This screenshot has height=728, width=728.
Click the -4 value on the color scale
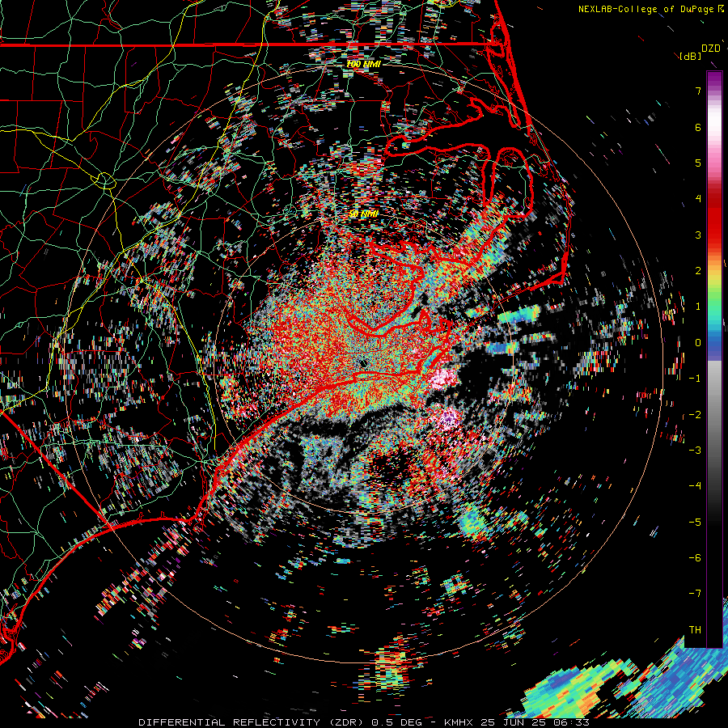[x=695, y=486]
